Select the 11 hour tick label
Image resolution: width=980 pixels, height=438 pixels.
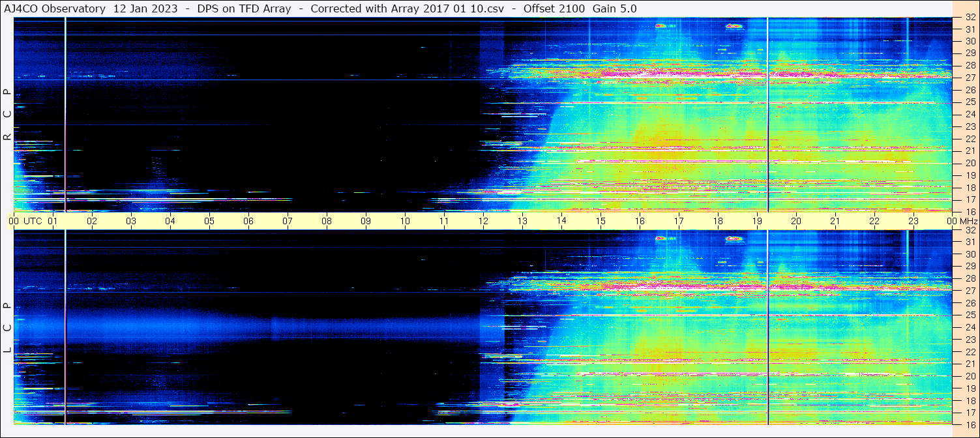tap(444, 221)
